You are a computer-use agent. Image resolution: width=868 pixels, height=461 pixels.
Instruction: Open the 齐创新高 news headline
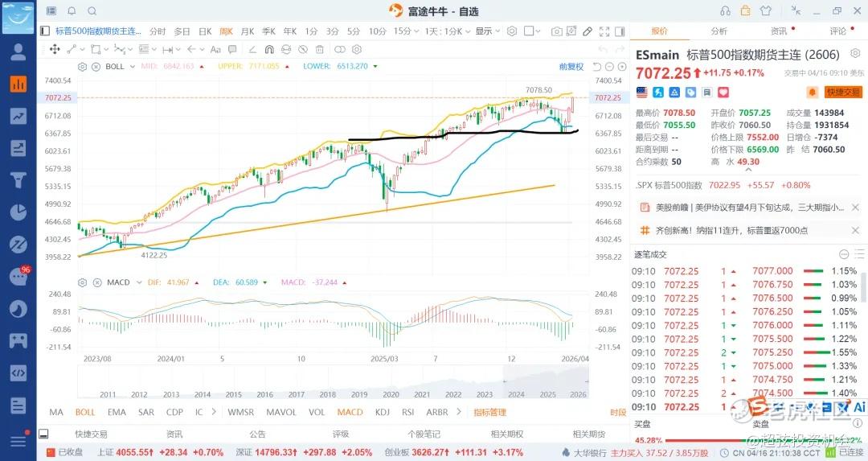coord(731,230)
